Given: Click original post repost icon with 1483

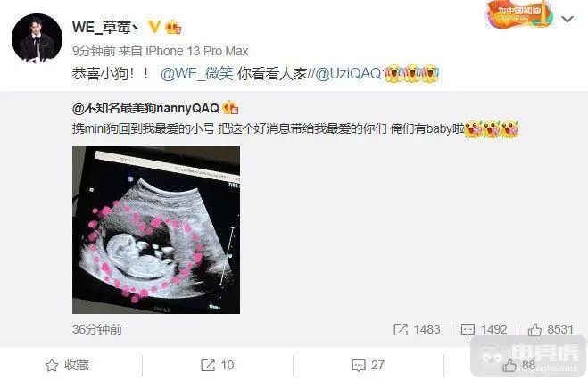Looking at the screenshot, I should click(x=417, y=329).
